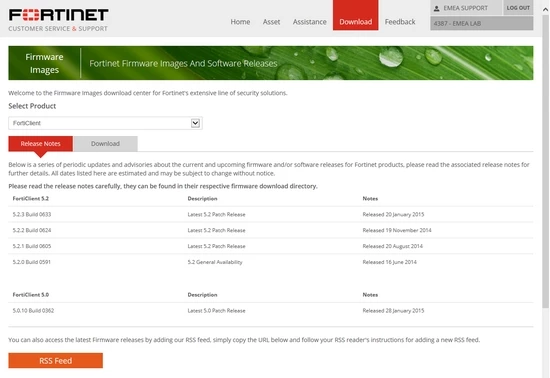Select '5.0.10 Build 0362' row text
This screenshot has height=378, width=550.
coord(33,311)
